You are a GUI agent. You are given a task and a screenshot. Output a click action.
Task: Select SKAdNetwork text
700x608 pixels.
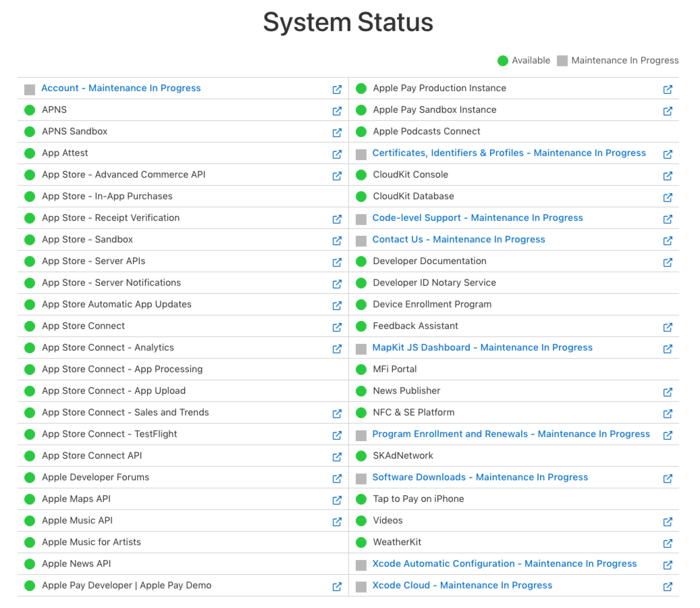(403, 456)
